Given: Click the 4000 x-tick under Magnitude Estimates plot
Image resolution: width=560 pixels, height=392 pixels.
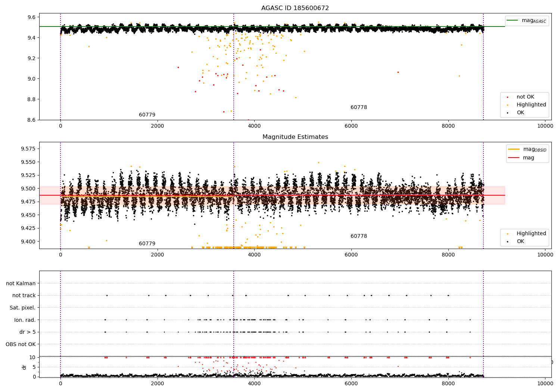Looking at the screenshot, I should pos(254,255).
